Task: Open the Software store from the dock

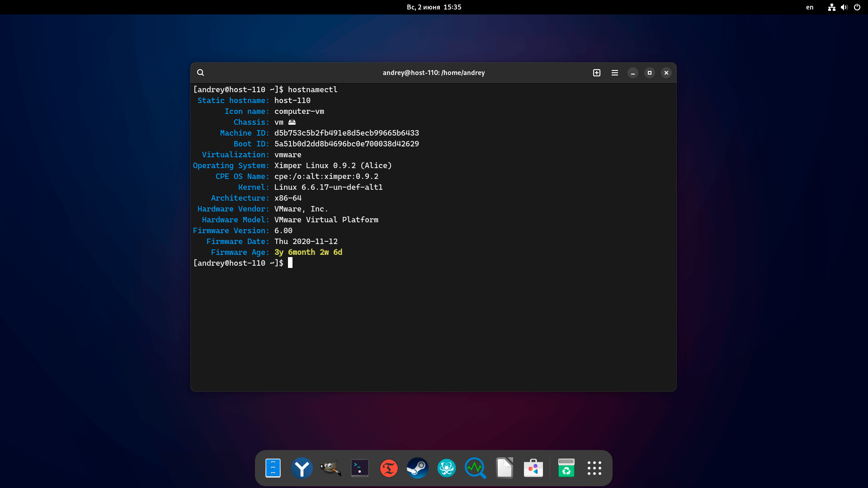Action: (x=533, y=468)
